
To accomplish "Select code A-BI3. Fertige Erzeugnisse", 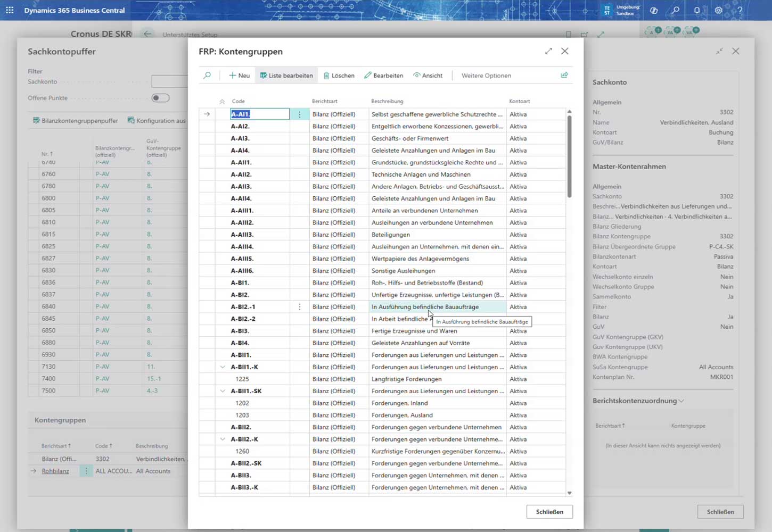I will coord(240,331).
